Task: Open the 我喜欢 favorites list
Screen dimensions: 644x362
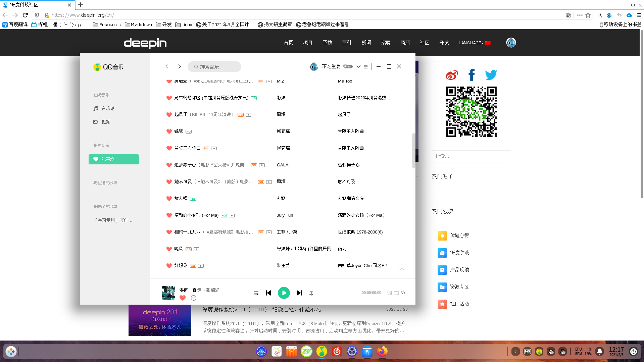Action: pos(114,159)
